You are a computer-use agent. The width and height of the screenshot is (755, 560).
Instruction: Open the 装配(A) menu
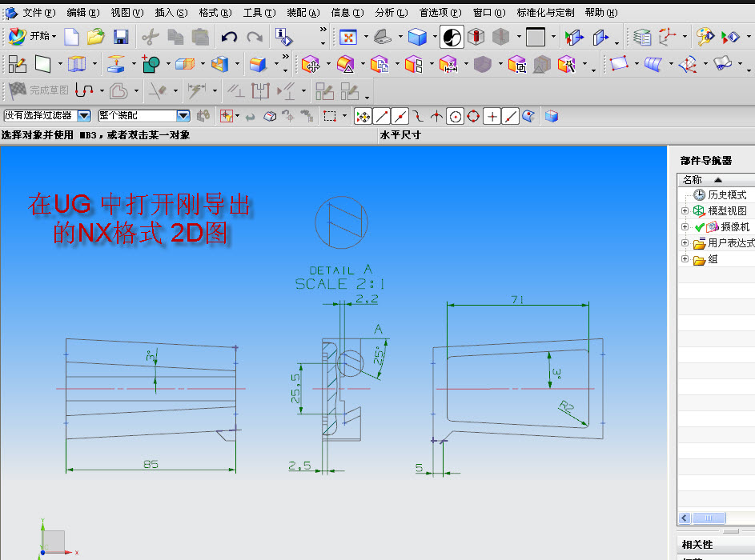pyautogui.click(x=303, y=13)
